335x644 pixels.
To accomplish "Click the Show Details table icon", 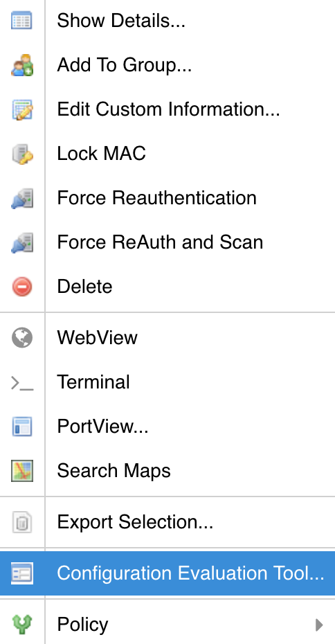I will pyautogui.click(x=21, y=20).
